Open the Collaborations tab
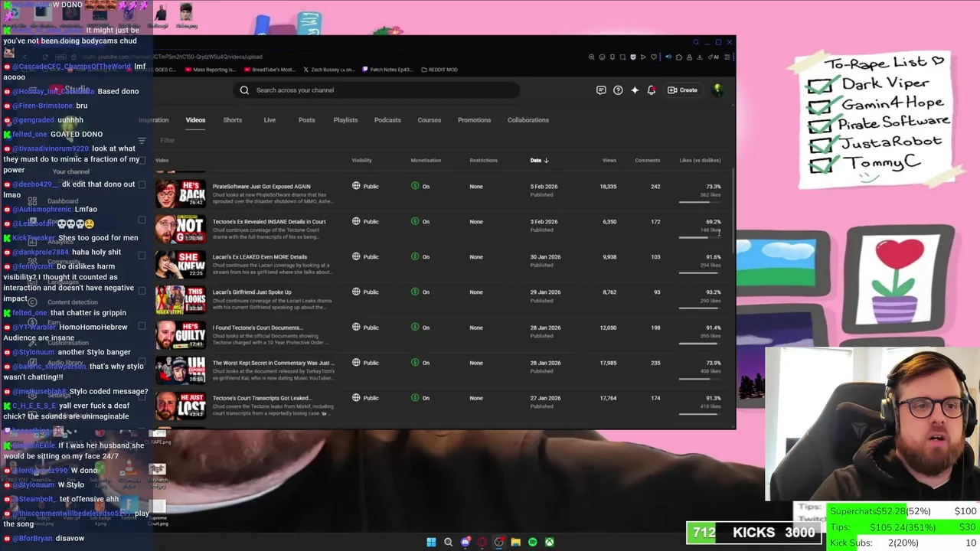Image resolution: width=980 pixels, height=551 pixels. (528, 120)
